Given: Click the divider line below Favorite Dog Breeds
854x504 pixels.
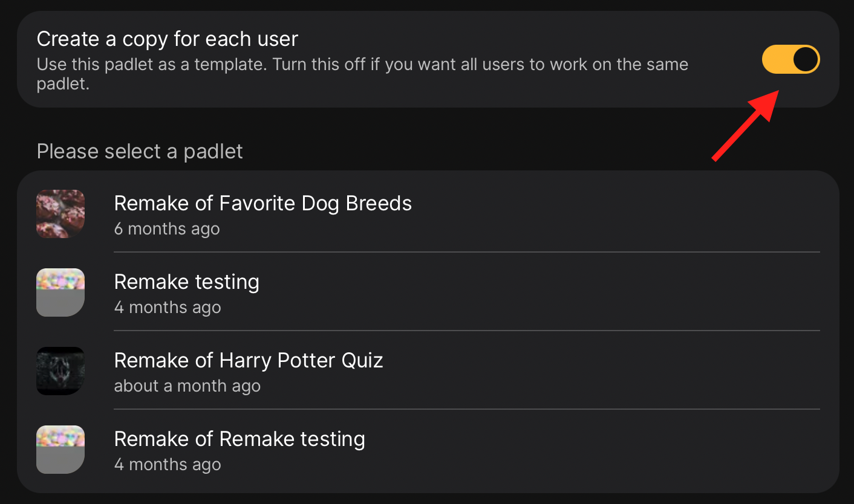Looking at the screenshot, I should coord(467,252).
